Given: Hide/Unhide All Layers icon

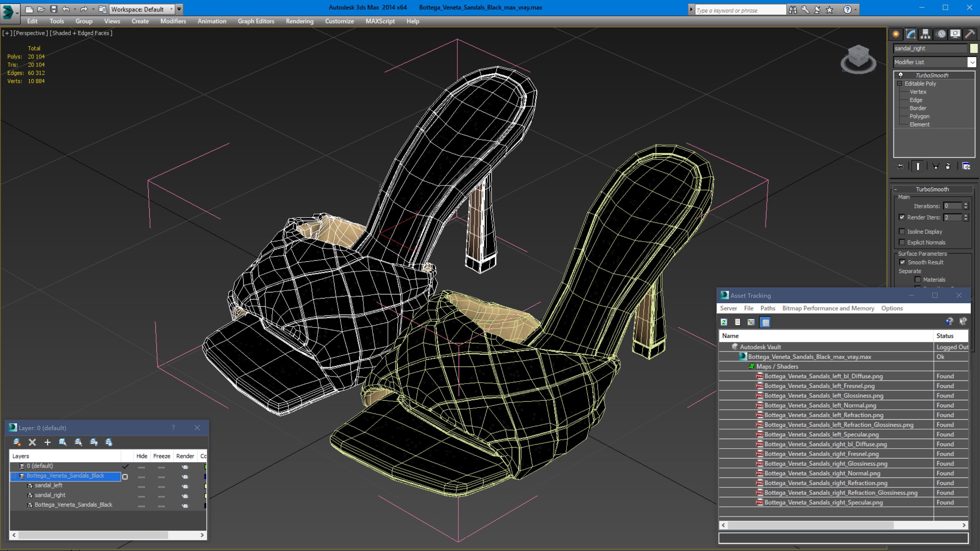Looking at the screenshot, I should [x=94, y=442].
